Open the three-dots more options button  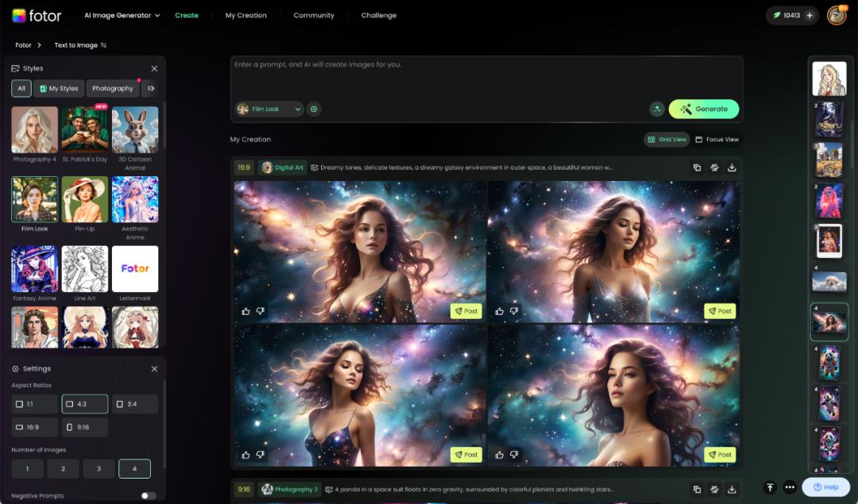click(x=789, y=487)
